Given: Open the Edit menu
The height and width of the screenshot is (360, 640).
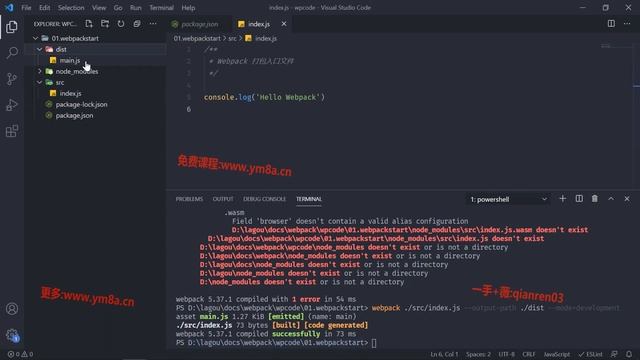Looking at the screenshot, I should pyautogui.click(x=44, y=7).
